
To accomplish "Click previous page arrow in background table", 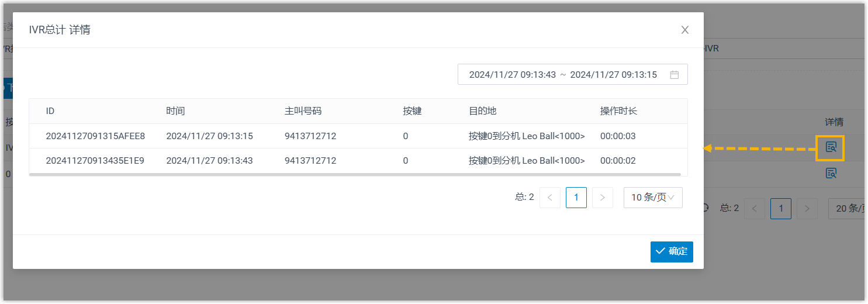I will (754, 208).
